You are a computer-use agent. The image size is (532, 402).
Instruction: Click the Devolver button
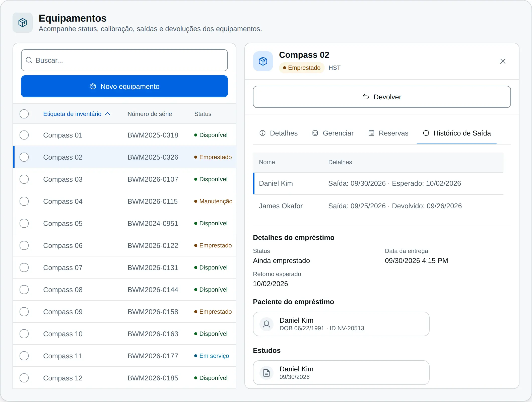[x=382, y=97]
